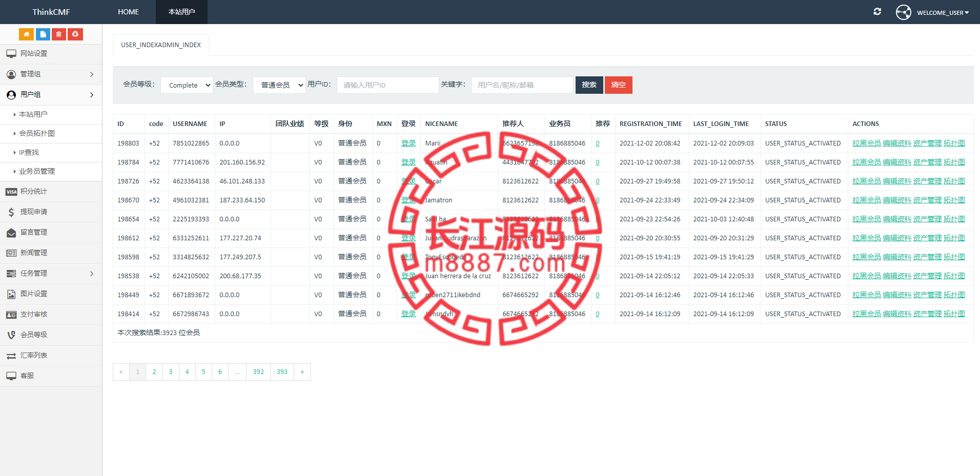Screen dimensions: 980x476
Task: Collapse the 用户组 chevron
Action: point(92,95)
